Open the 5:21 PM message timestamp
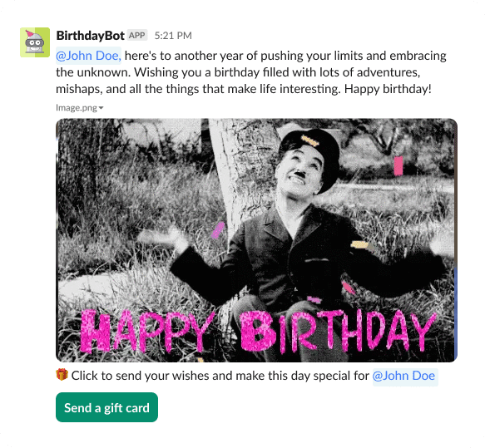Screen dimensions: 485x448 (173, 36)
